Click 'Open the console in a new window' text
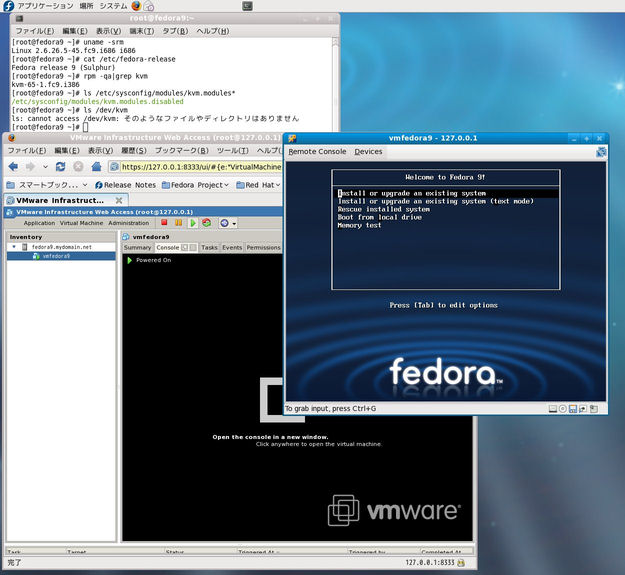The image size is (625, 575). point(270,437)
